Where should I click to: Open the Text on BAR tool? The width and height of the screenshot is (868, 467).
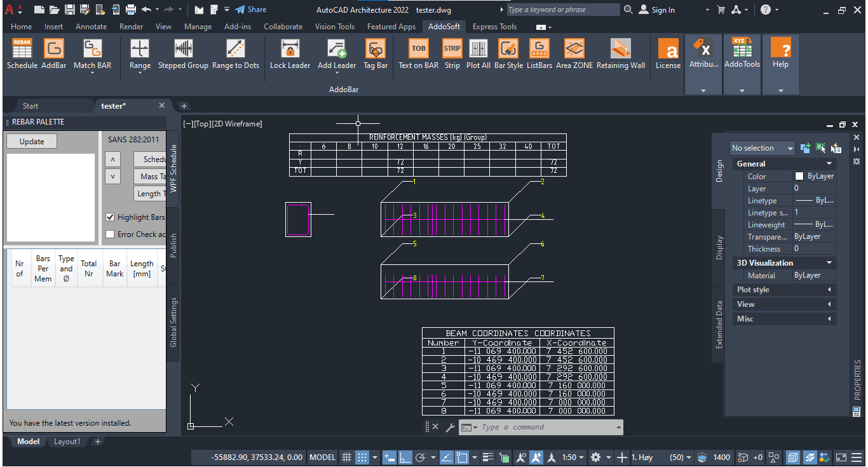(x=418, y=53)
